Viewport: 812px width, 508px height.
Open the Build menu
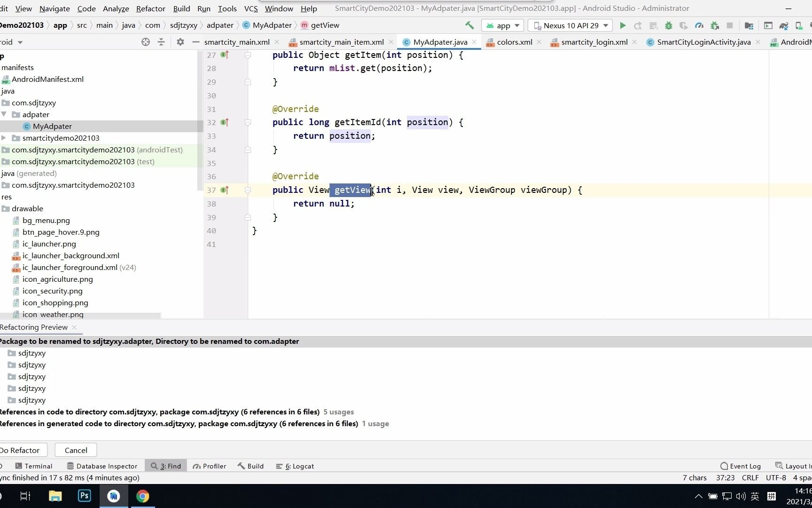click(181, 8)
